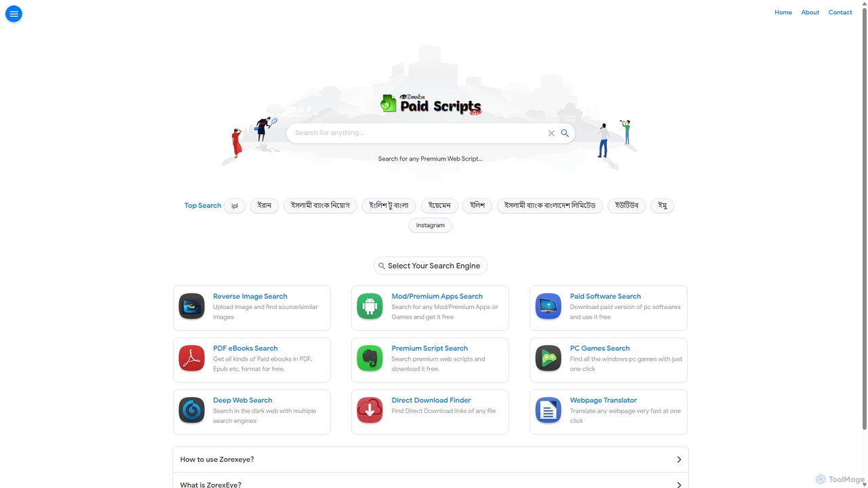Screen dimensions: 868x488
Task: Click the Premium Script Search elephant icon
Action: tap(370, 359)
